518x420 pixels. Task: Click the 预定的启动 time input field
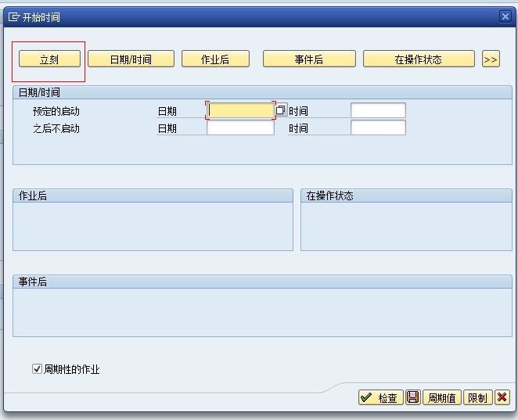(378, 110)
